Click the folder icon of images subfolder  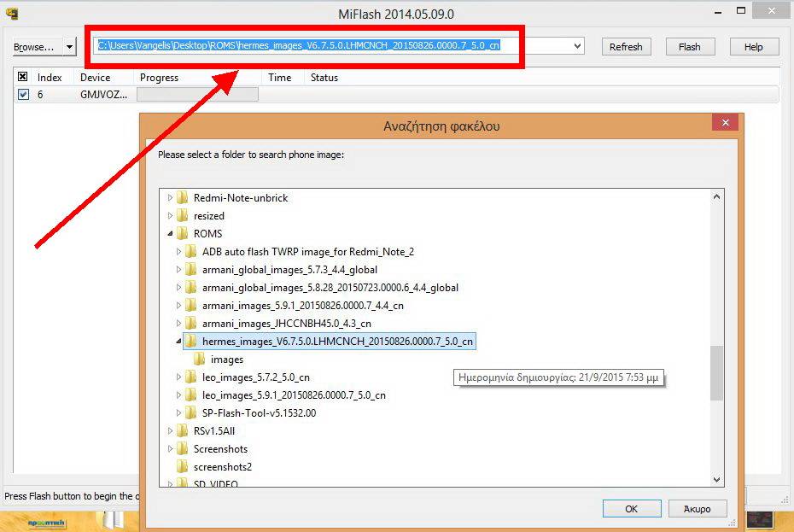[199, 360]
